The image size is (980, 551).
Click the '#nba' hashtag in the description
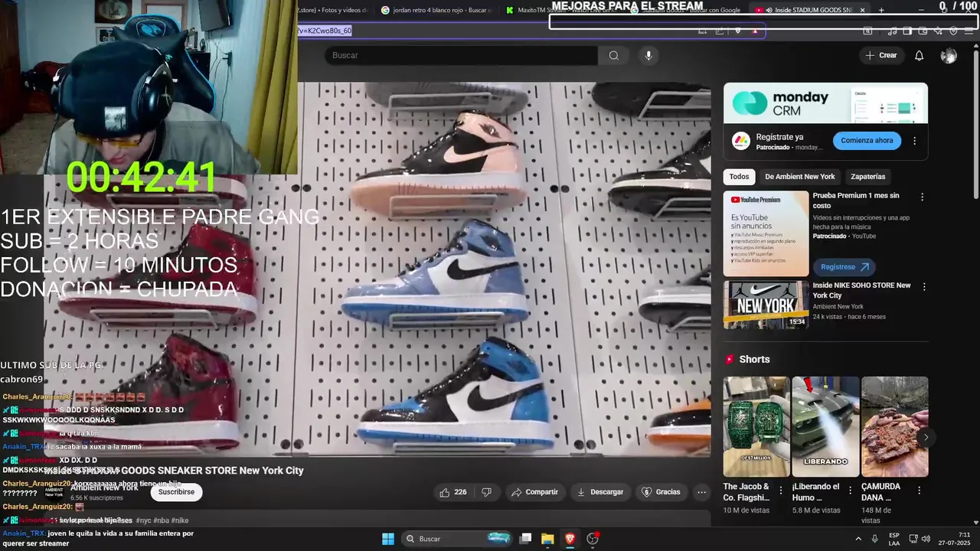161,520
